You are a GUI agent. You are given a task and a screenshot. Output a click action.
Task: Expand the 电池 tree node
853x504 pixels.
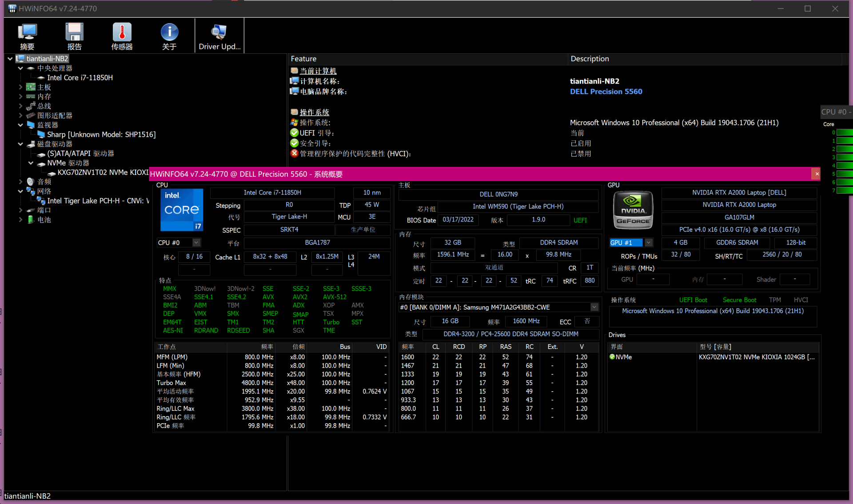tap(20, 220)
